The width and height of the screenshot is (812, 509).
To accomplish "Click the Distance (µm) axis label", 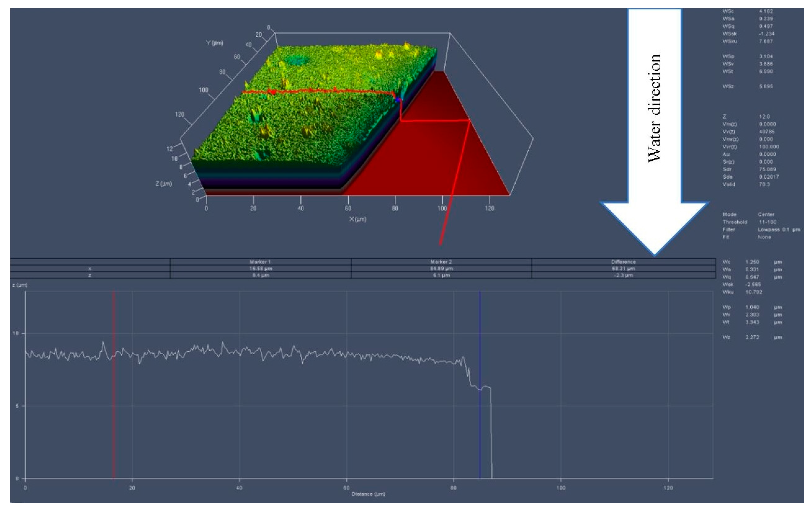I will 368,494.
